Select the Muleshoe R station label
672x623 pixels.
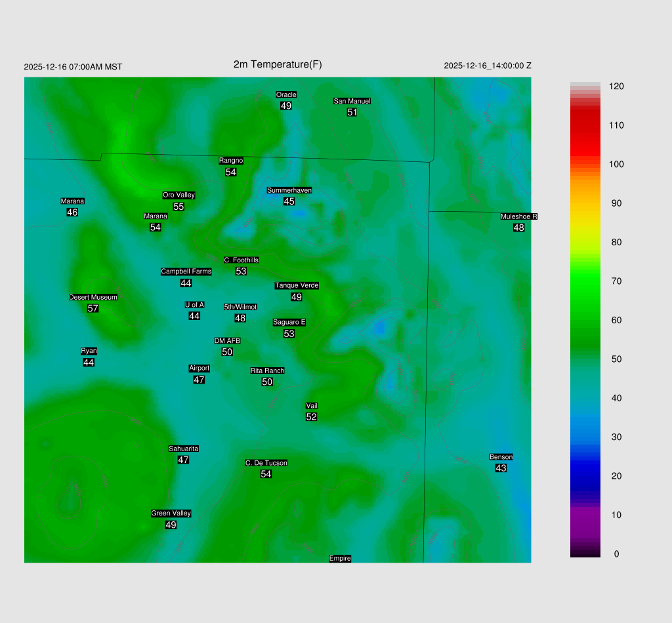518,216
